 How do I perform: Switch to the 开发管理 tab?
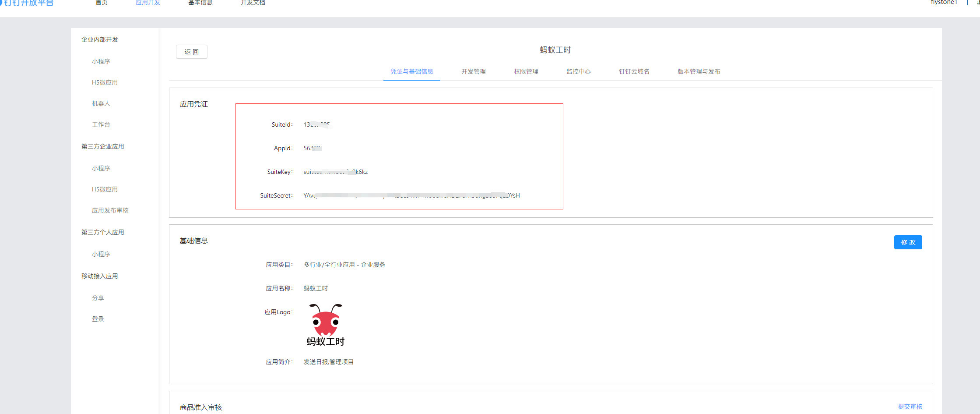pyautogui.click(x=474, y=71)
